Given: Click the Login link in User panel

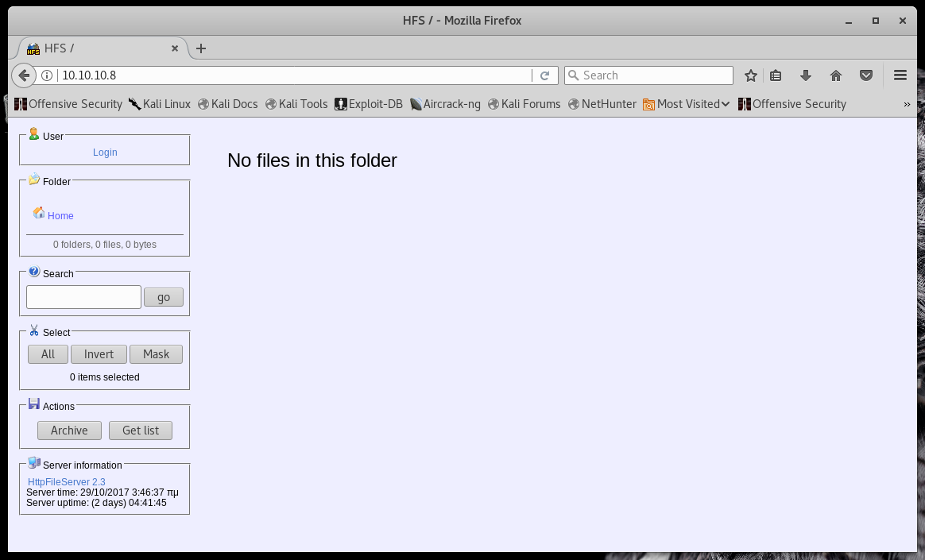Looking at the screenshot, I should pyautogui.click(x=105, y=153).
